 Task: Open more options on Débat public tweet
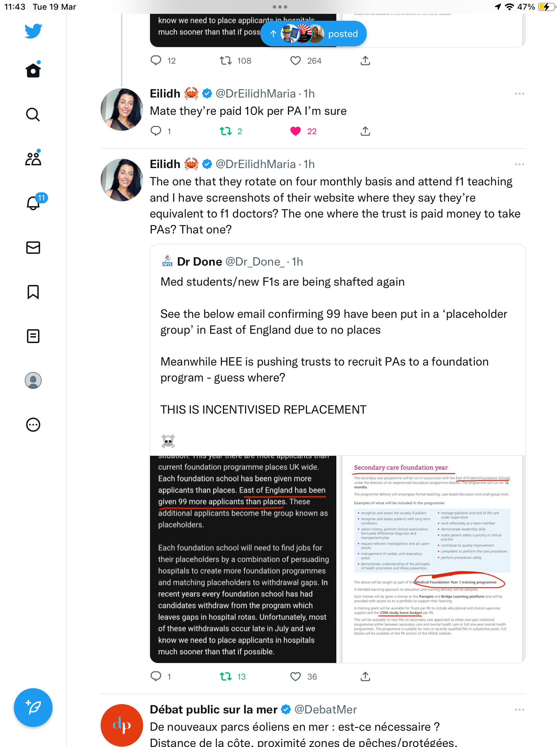coord(519,710)
